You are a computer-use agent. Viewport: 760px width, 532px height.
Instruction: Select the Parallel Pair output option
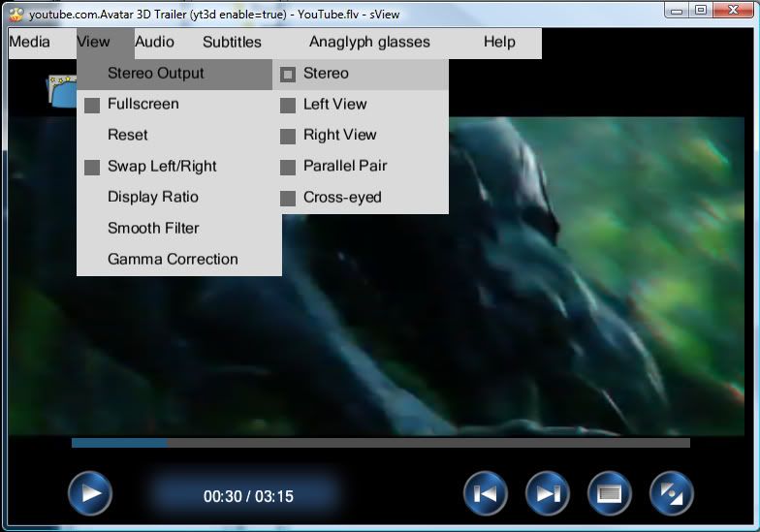pyautogui.click(x=361, y=167)
